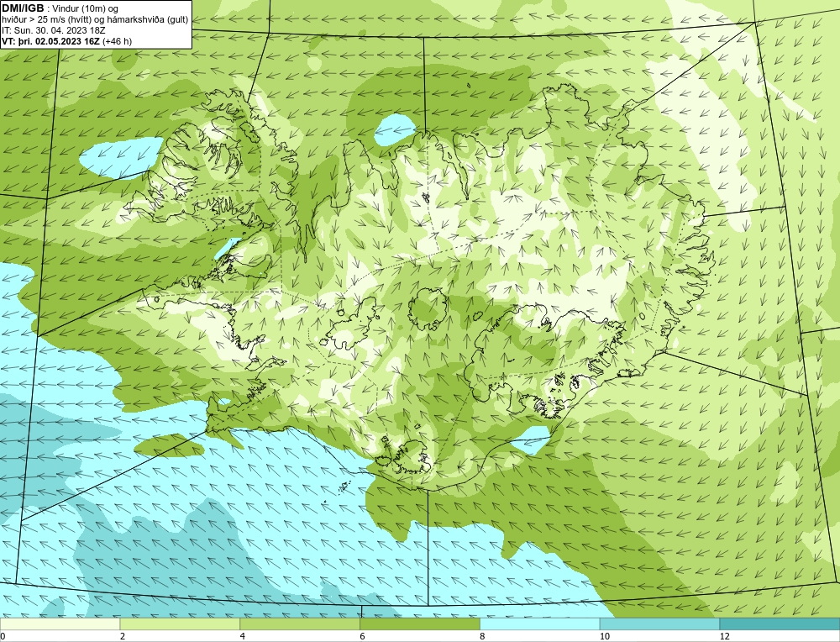840x642 pixels.
Task: Click the legend scale value 6
Action: point(363,636)
